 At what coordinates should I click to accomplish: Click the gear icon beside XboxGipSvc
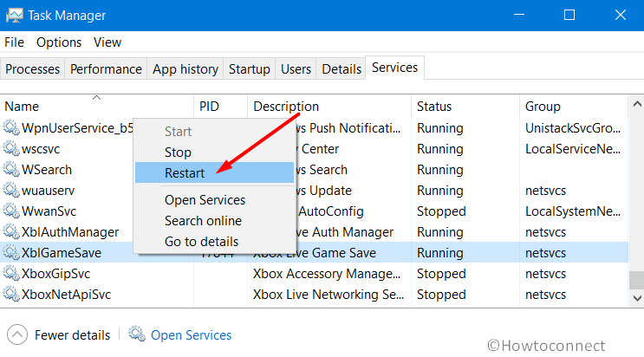(x=11, y=274)
